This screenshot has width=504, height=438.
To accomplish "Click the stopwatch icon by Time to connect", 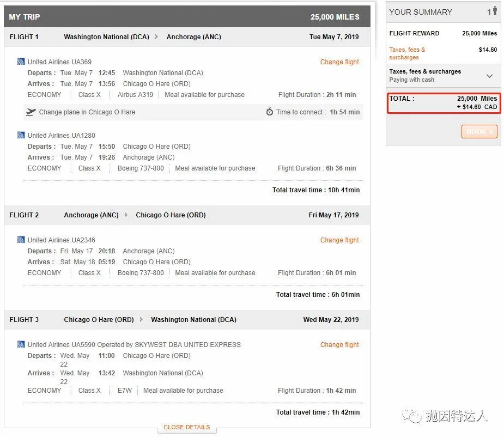I will [269, 112].
